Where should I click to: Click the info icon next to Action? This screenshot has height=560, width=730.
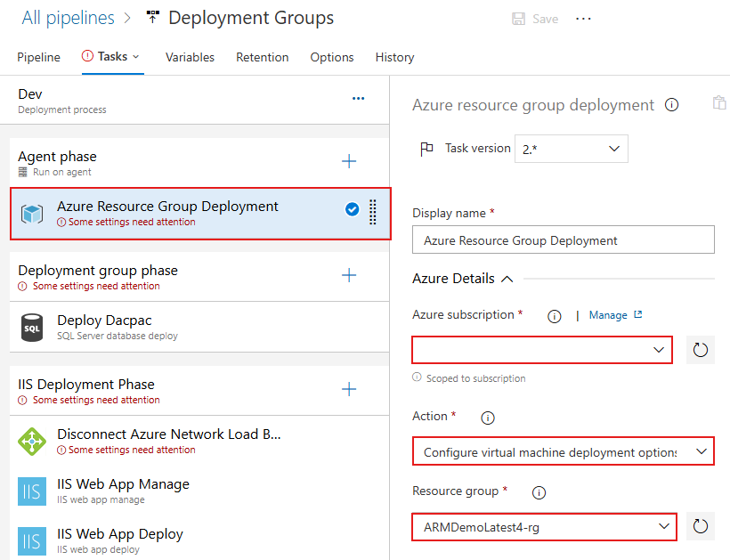click(x=486, y=417)
